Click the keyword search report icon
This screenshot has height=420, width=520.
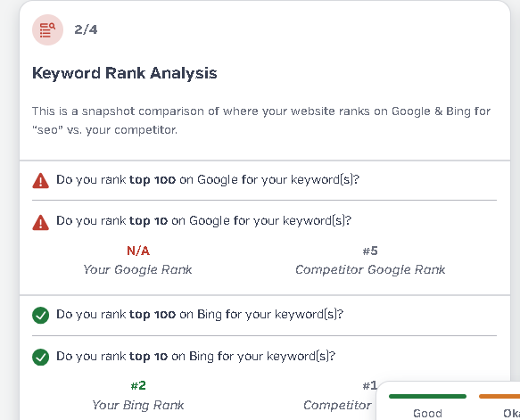pyautogui.click(x=47, y=29)
